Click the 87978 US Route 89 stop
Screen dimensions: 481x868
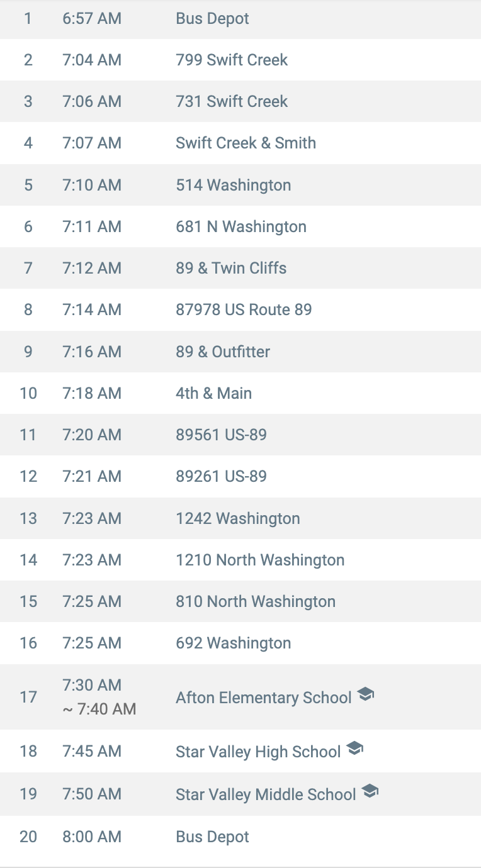point(243,310)
